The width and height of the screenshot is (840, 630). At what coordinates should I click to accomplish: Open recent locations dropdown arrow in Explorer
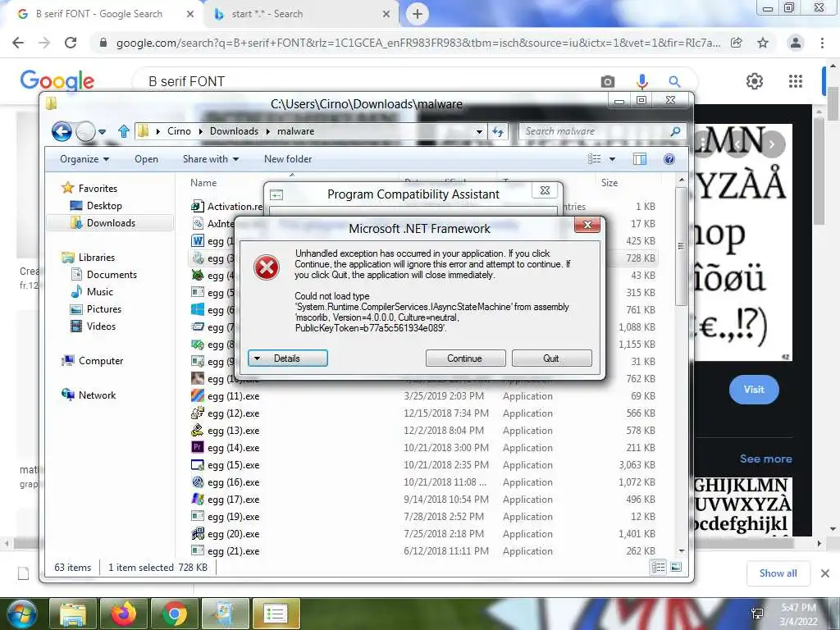pyautogui.click(x=102, y=132)
